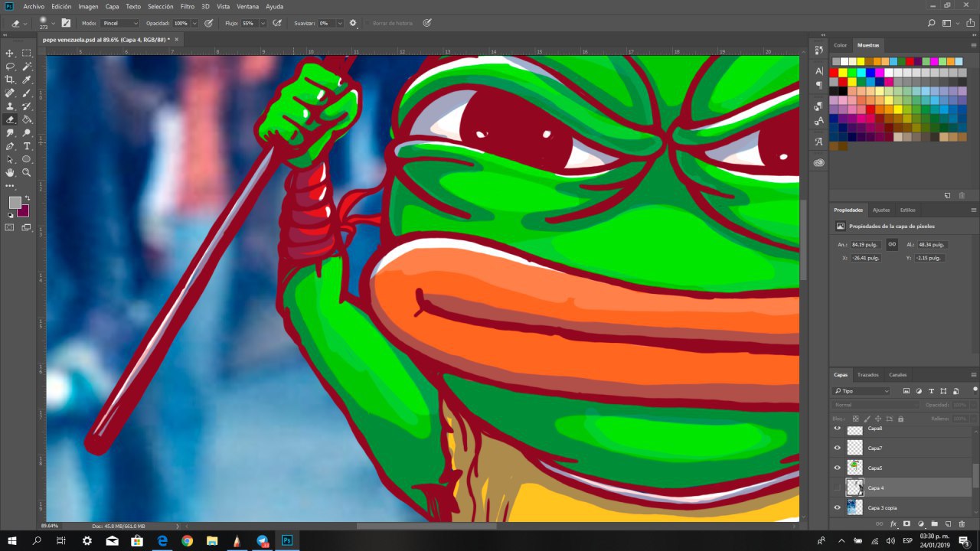980x551 pixels.
Task: Click the width An. input field
Action: click(866, 245)
